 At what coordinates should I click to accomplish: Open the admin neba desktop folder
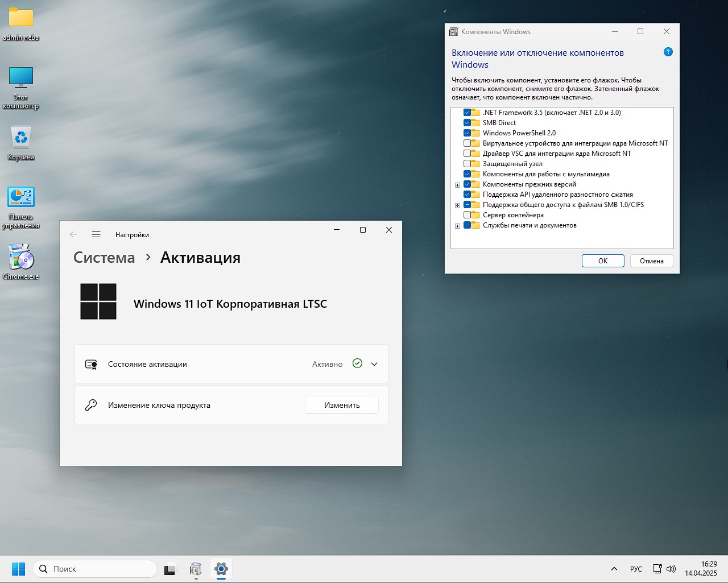coord(21,18)
